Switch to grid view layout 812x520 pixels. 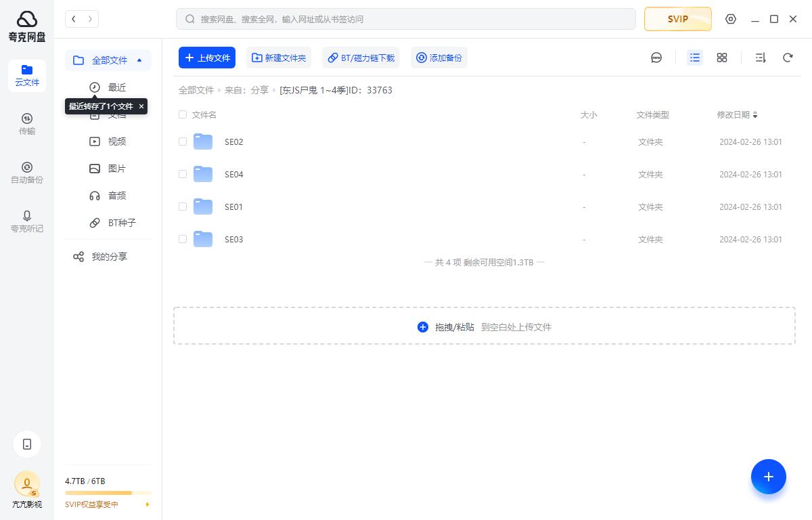click(721, 58)
